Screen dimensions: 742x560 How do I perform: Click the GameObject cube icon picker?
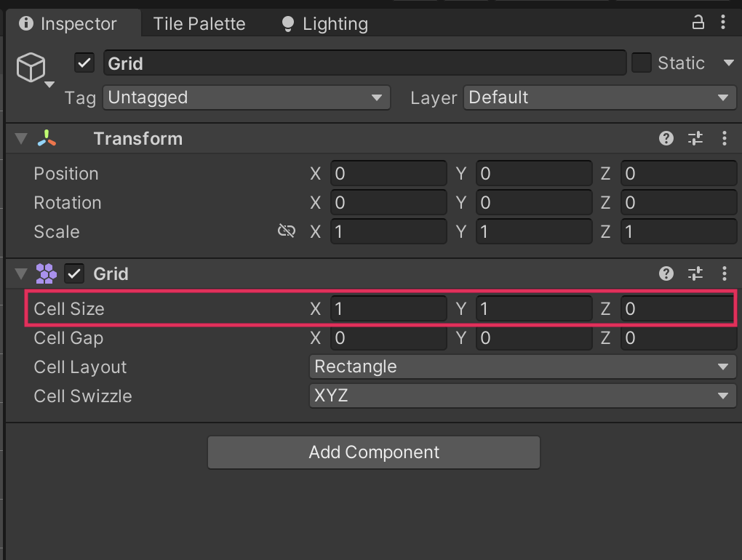(x=32, y=68)
